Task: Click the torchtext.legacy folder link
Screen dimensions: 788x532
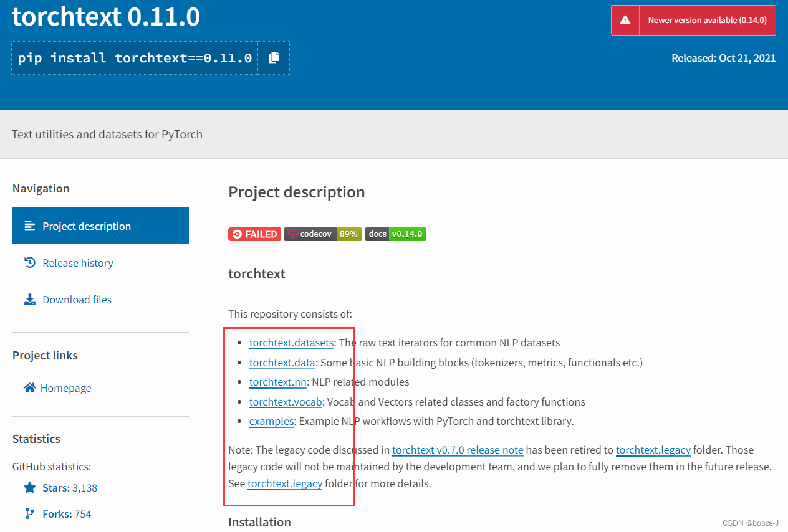Action: click(653, 449)
